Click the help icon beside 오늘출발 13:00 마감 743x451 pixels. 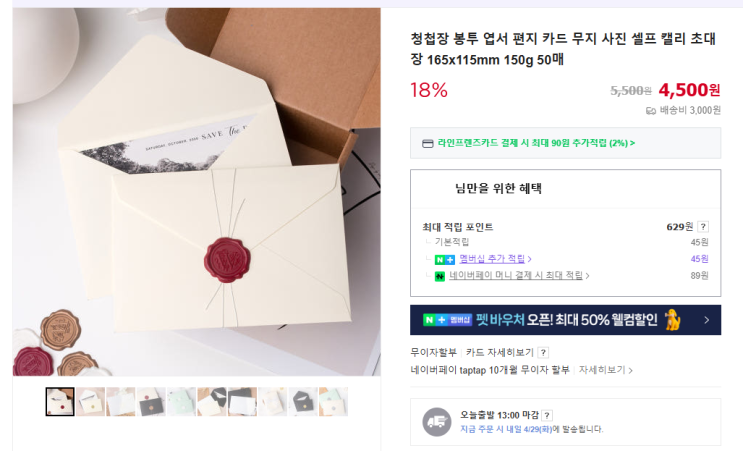pos(547,415)
